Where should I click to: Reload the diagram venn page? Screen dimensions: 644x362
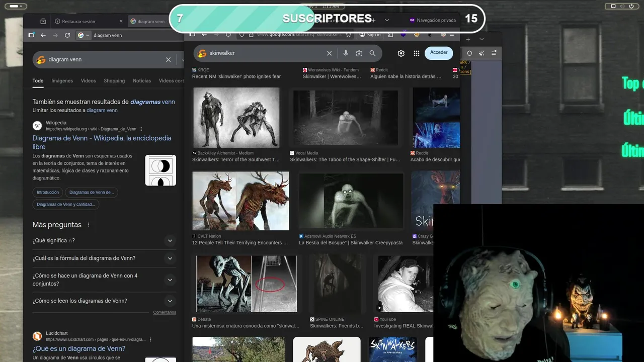pos(67,35)
